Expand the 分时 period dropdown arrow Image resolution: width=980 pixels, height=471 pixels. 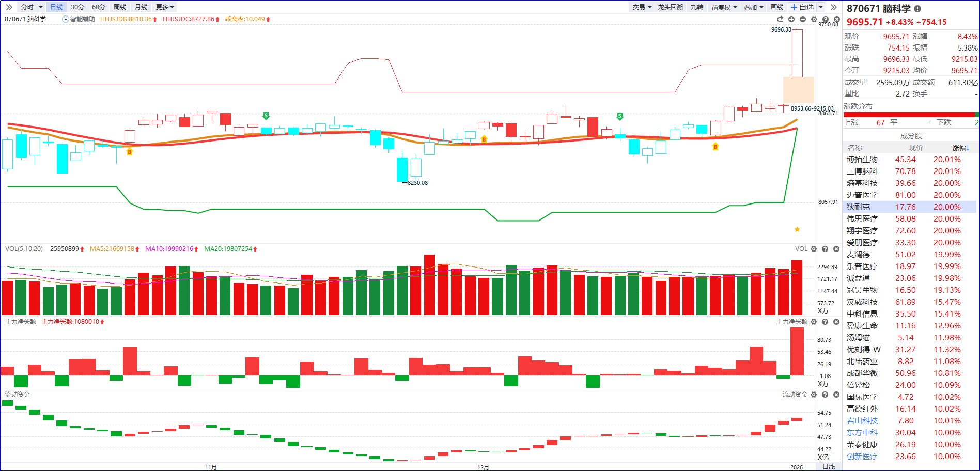point(41,7)
